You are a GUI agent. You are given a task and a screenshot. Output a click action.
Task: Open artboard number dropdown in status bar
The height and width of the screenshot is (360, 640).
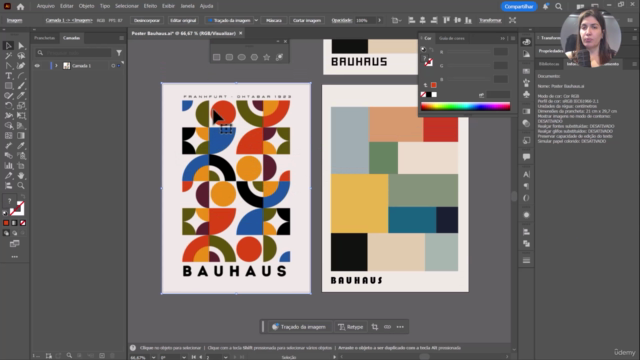pyautogui.click(x=225, y=357)
